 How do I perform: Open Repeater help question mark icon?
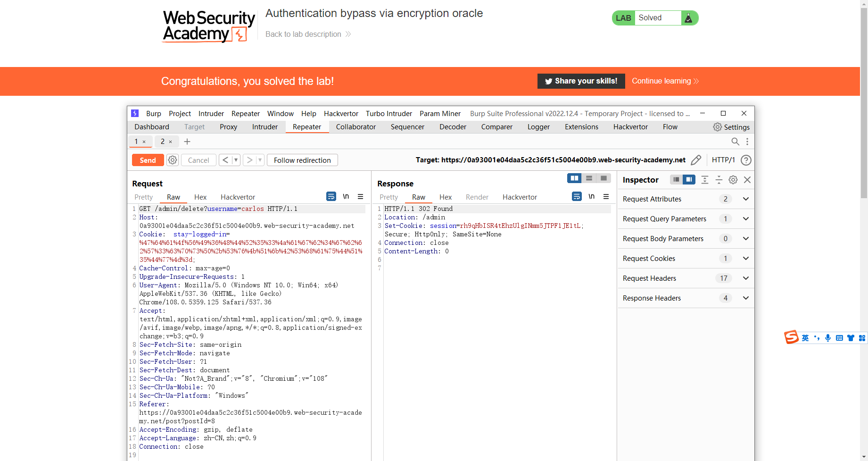point(746,160)
